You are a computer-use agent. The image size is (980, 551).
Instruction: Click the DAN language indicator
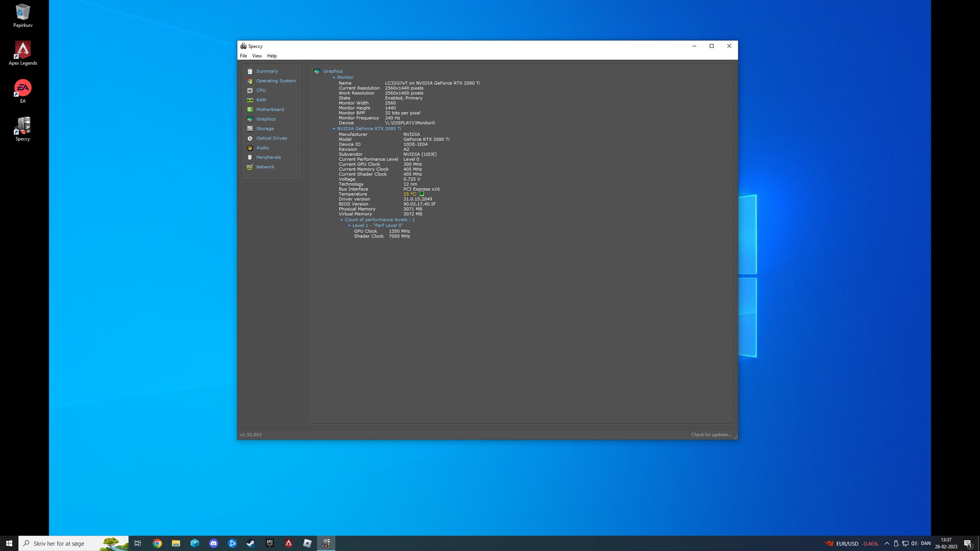click(x=926, y=543)
